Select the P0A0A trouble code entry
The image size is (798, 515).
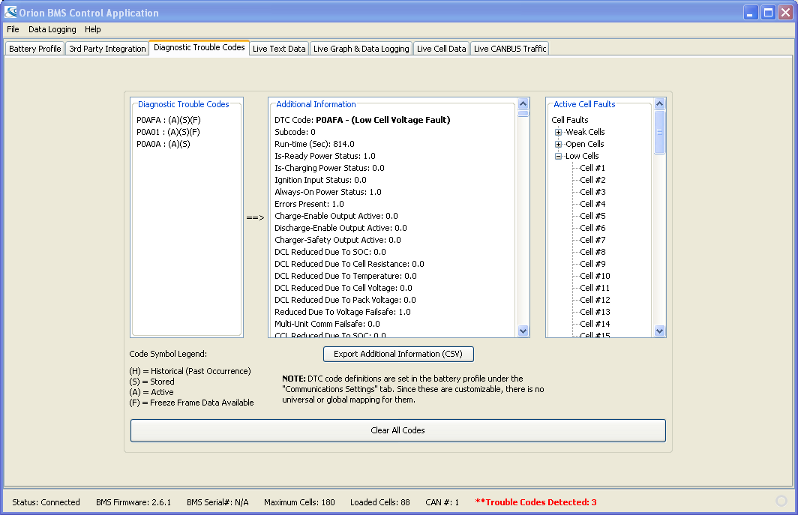[163, 145]
